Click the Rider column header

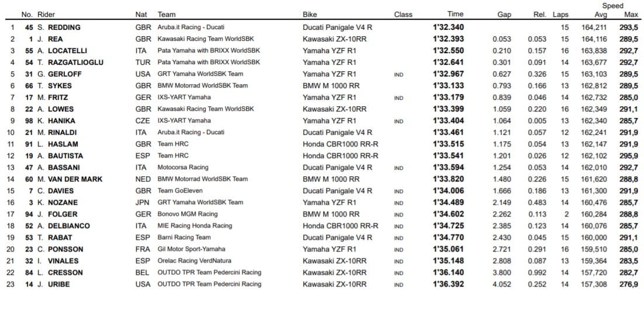46,15
